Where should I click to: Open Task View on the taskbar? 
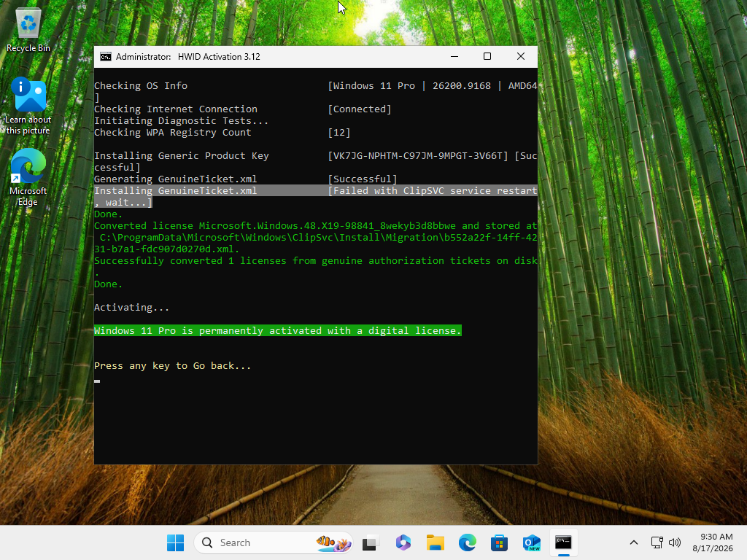point(371,542)
